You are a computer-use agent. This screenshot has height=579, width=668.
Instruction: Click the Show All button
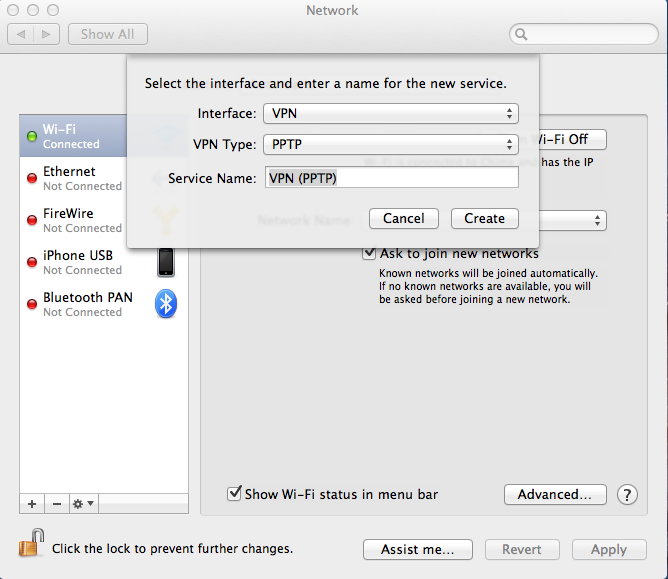[x=108, y=34]
